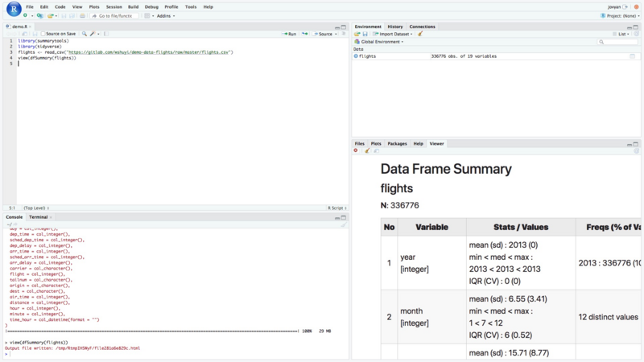Switch to the Packages tab
The width and height of the screenshot is (644, 362).
click(397, 143)
